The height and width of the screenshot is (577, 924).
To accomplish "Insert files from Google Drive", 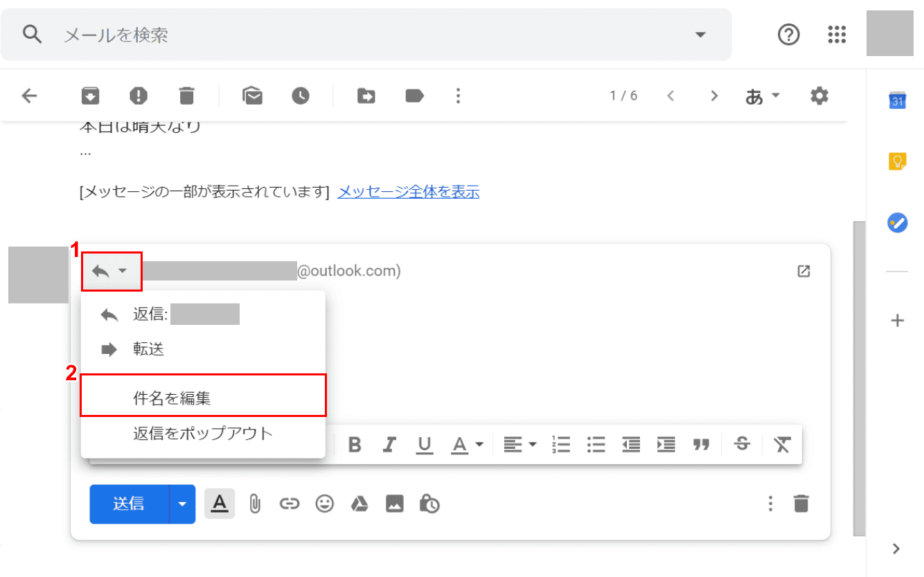I will coord(359,504).
